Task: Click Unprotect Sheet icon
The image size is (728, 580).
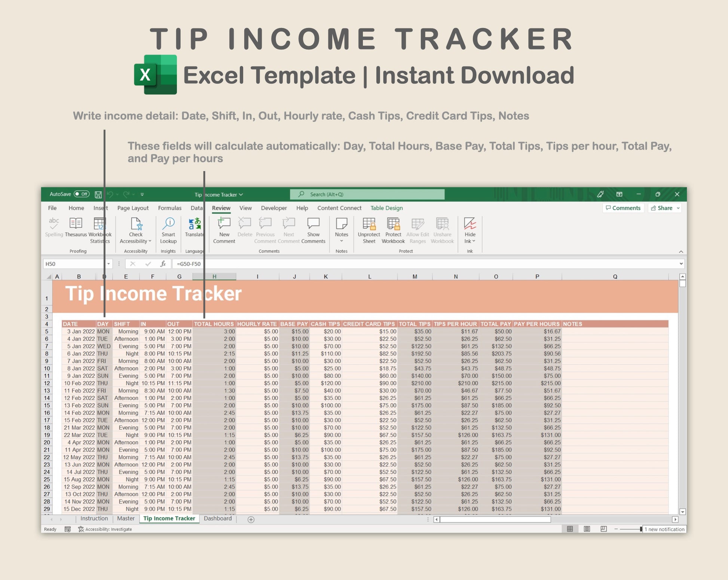Action: coord(369,224)
